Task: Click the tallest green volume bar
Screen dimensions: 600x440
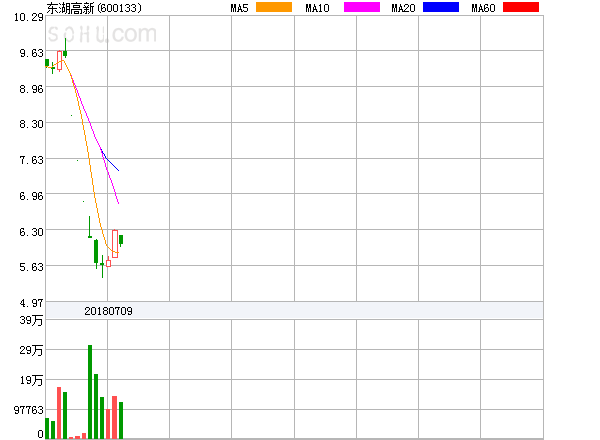Action: pos(90,392)
